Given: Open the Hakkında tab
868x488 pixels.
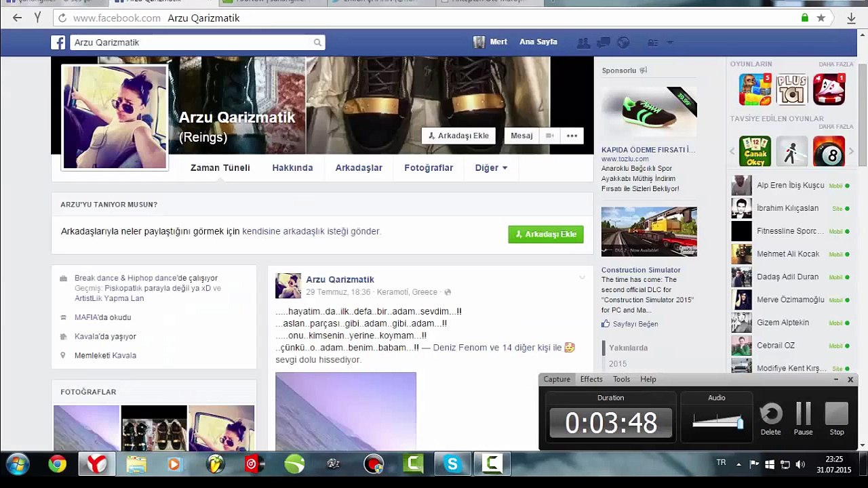Looking at the screenshot, I should point(293,167).
